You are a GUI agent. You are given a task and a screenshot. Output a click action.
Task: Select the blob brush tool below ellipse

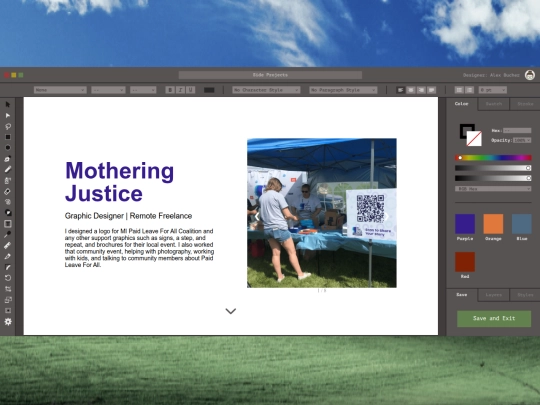[x=8, y=159]
